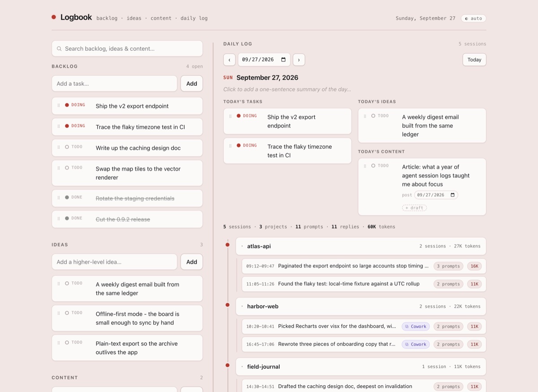Toggle TODO status on Swap the map tiles task

click(x=74, y=168)
